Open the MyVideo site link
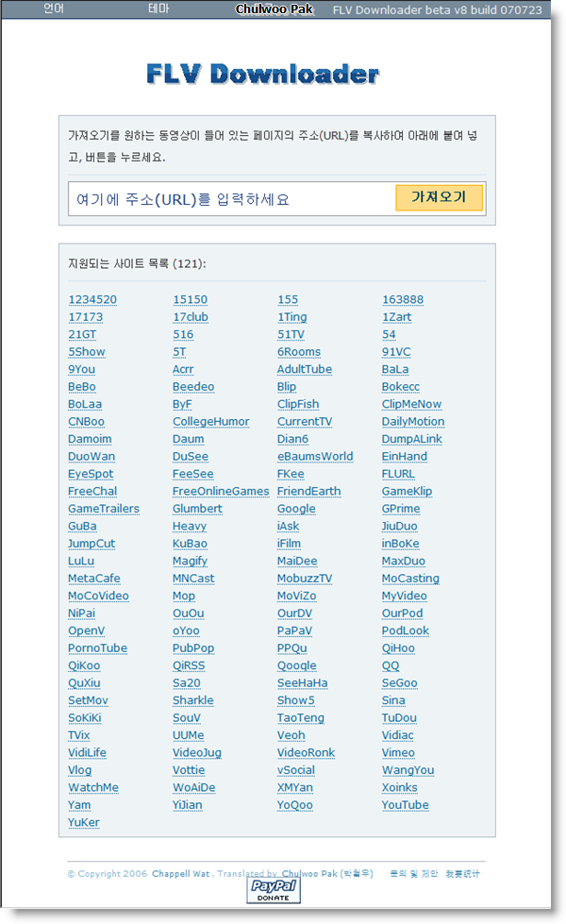 [404, 596]
